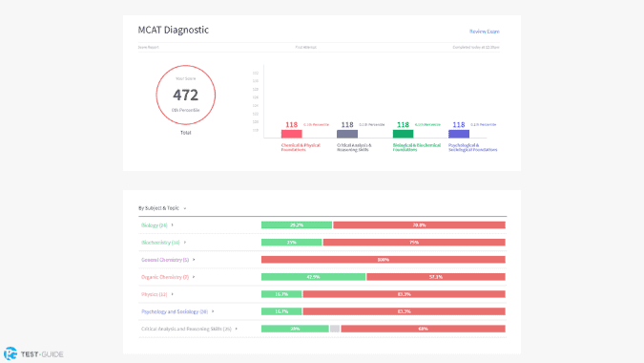Screen dimensions: 644x363
Task: Open the Review Exam link
Action: (485, 32)
